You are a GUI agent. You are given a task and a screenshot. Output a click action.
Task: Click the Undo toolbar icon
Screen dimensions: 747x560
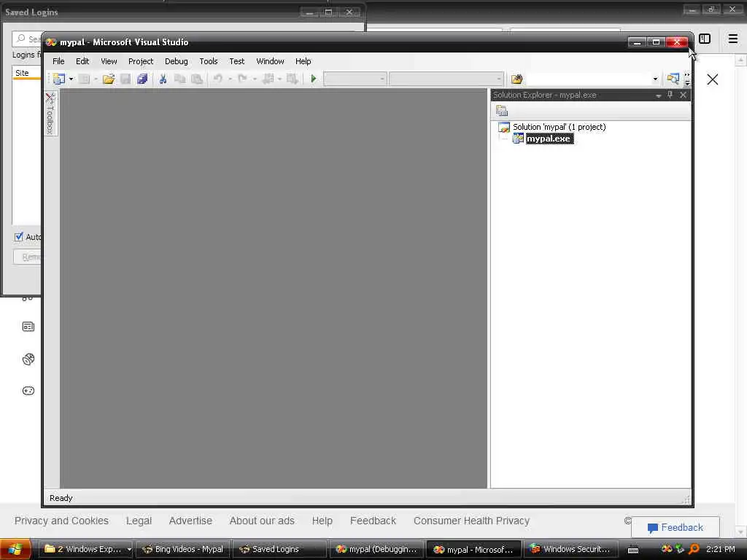[x=217, y=79]
